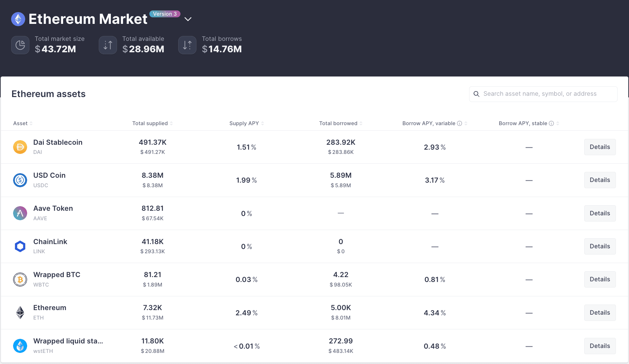
Task: Click the 2.93% variable borrow APY
Action: pyautogui.click(x=435, y=147)
